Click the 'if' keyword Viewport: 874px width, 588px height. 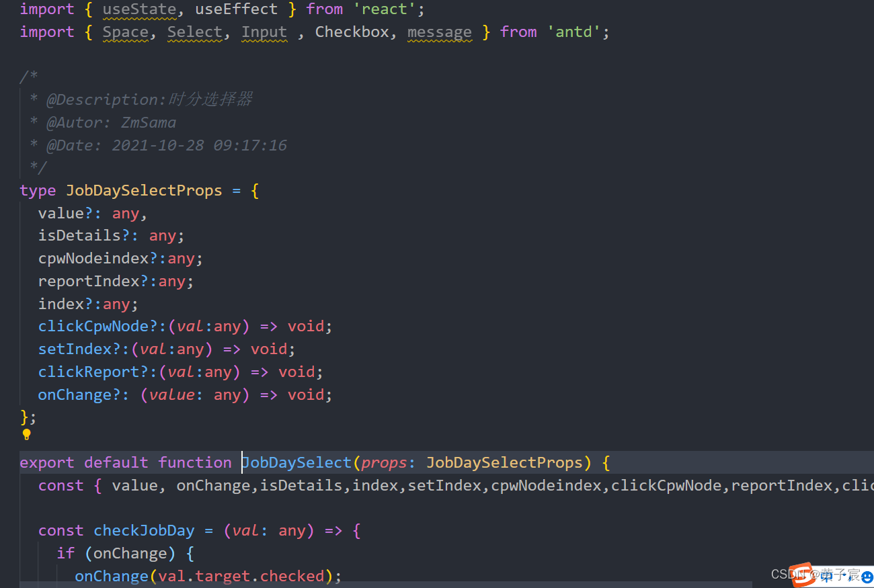point(65,554)
